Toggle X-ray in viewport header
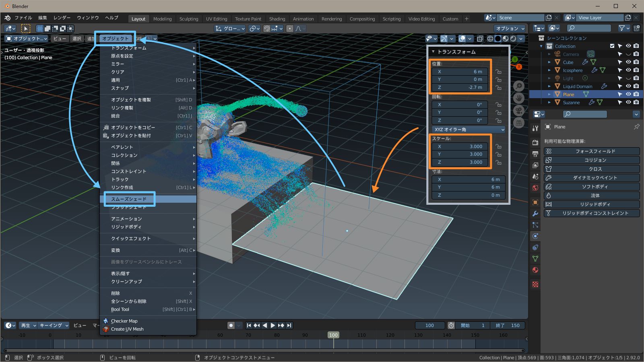This screenshot has width=644, height=362. coord(480,39)
